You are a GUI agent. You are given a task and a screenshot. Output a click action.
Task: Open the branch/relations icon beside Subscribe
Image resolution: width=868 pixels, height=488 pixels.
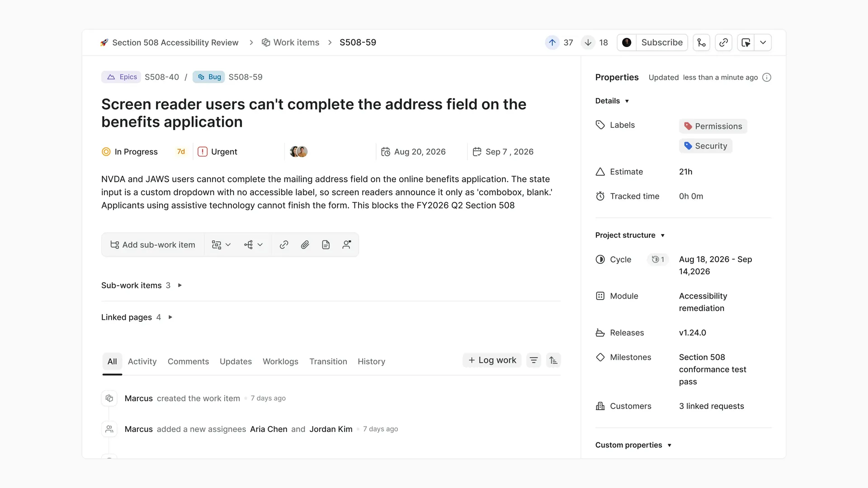[x=701, y=42]
